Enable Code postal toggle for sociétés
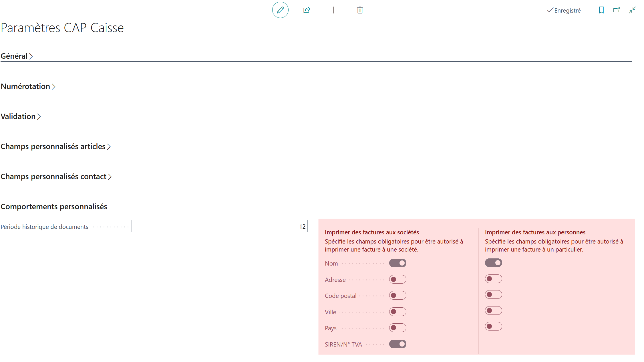Viewport: 644px width, 362px height. pyautogui.click(x=397, y=295)
